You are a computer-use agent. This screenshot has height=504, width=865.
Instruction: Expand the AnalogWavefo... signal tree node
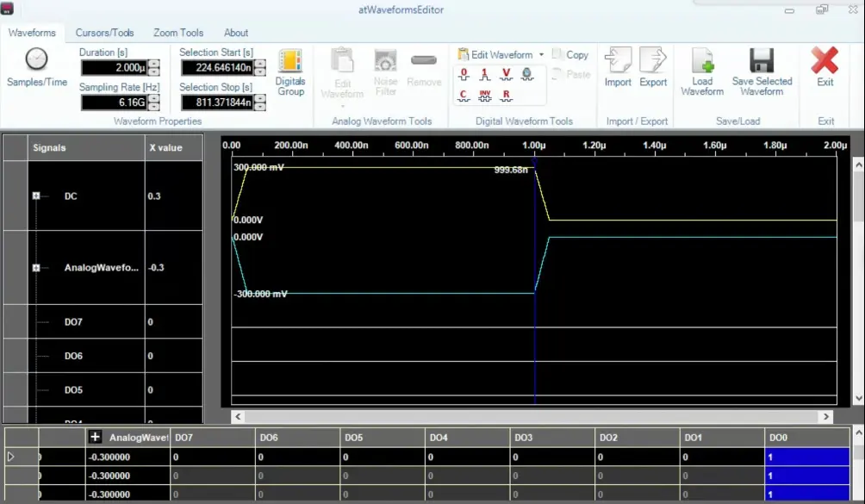coord(36,267)
